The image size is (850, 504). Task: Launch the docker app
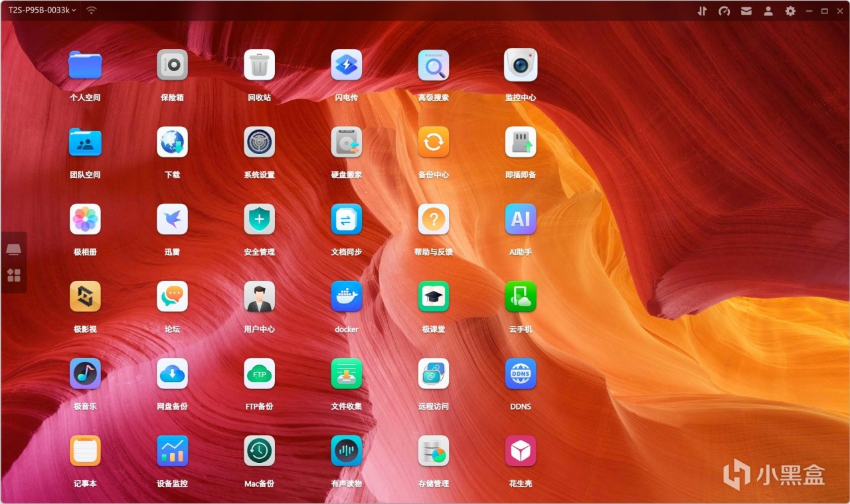pyautogui.click(x=347, y=296)
